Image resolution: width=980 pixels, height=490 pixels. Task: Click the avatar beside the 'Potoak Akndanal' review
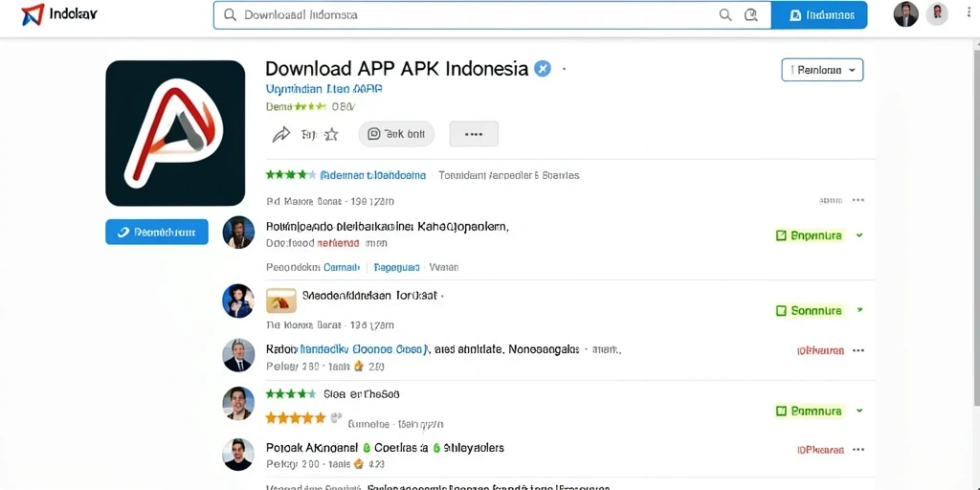pyautogui.click(x=238, y=455)
